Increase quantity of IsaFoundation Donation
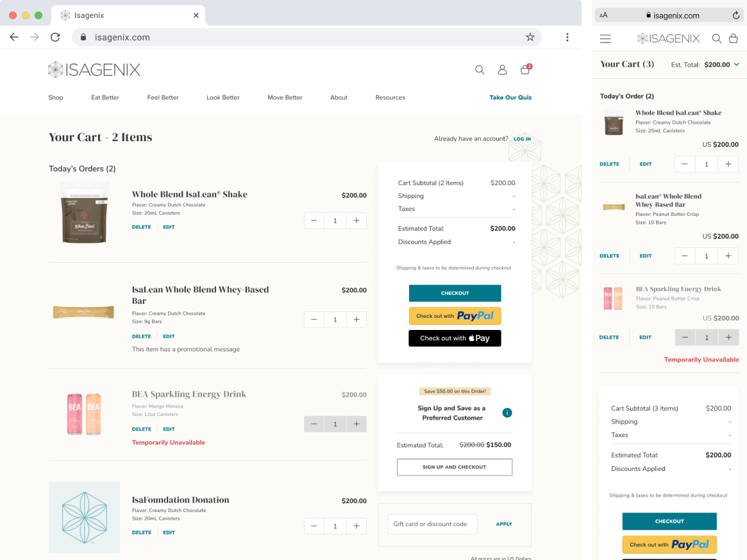 tap(357, 525)
